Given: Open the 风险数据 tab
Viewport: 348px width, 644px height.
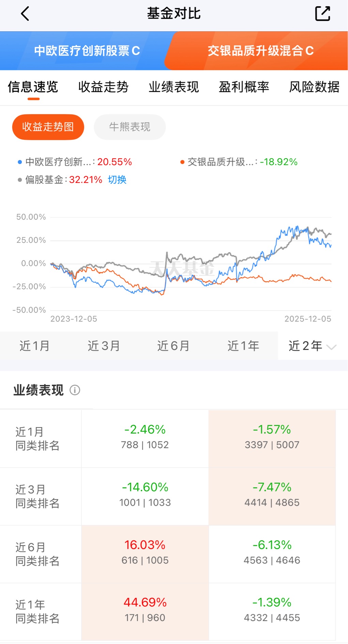Looking at the screenshot, I should click(314, 87).
